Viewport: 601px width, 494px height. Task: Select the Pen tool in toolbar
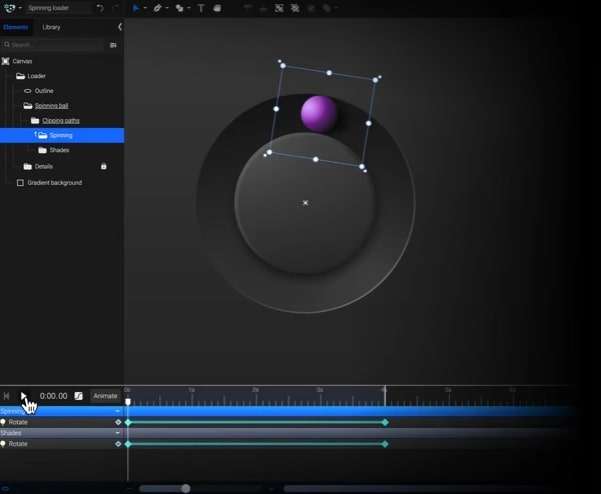point(157,8)
